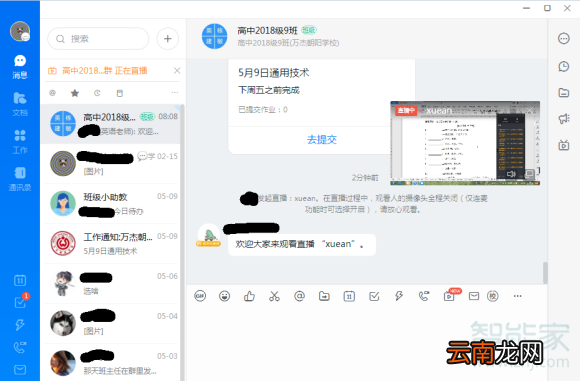Open group announcements megaphone icon
This screenshot has width=580, height=381.
tap(564, 119)
